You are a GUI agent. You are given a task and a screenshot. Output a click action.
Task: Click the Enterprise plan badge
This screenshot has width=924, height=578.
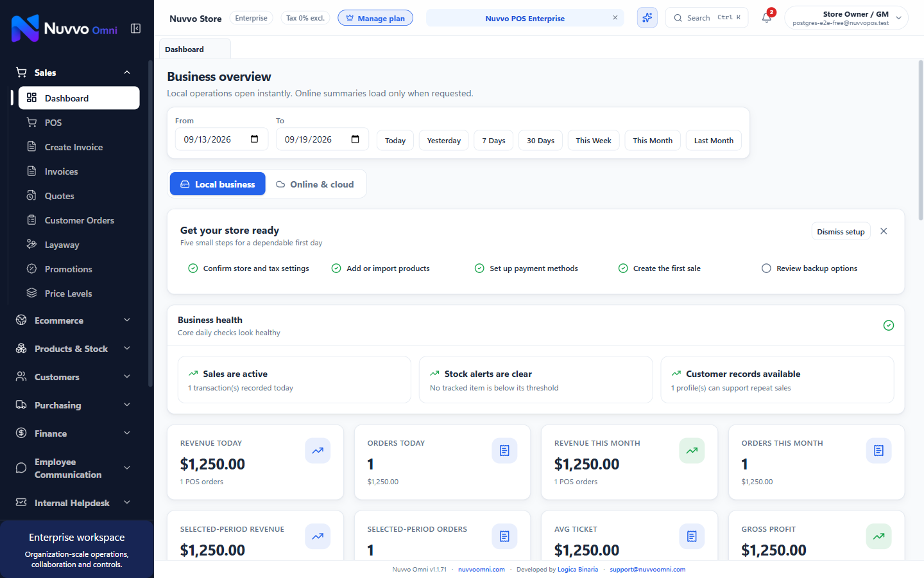[x=251, y=18]
